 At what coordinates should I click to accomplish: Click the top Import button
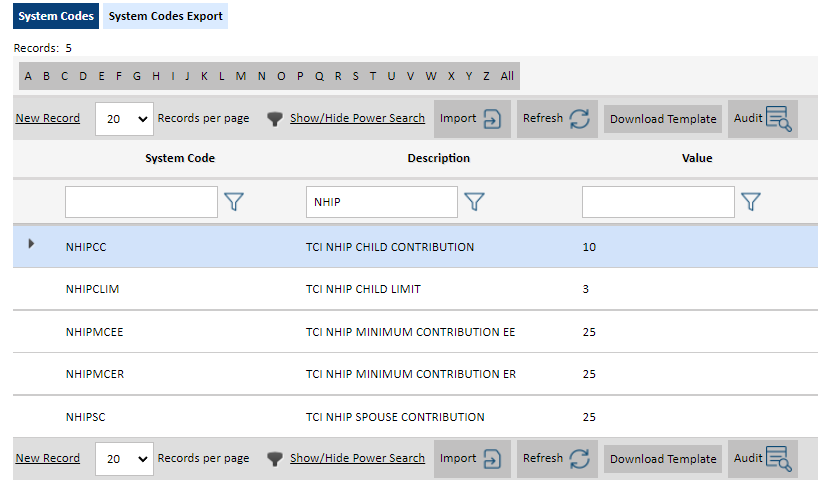pyautogui.click(x=472, y=119)
